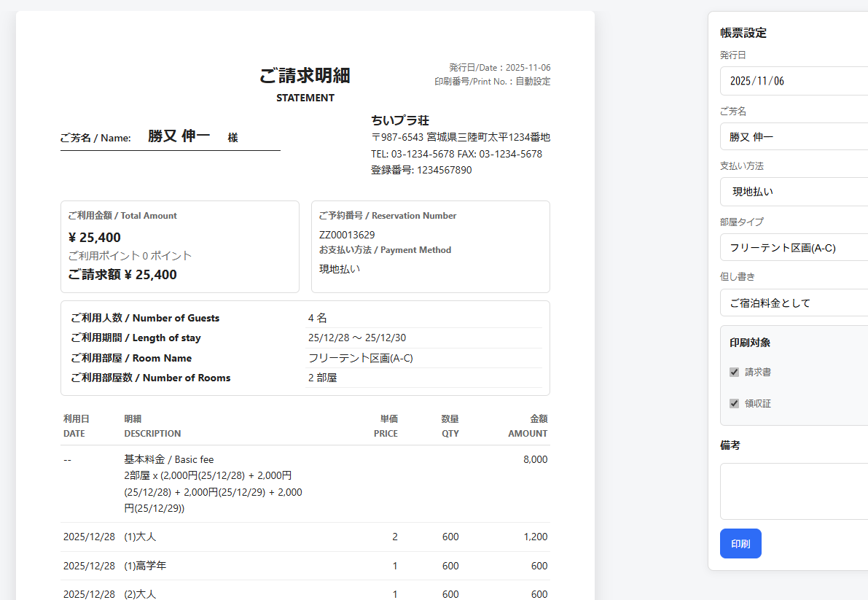Open the 部屋タイプ dropdown showing フリーテント区画(A-C)
Screen dimensions: 868x600
click(x=794, y=247)
